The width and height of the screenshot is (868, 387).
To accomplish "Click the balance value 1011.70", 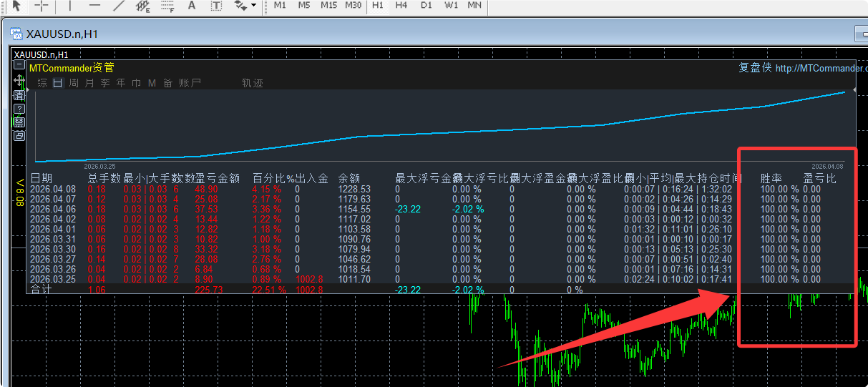I will (354, 279).
